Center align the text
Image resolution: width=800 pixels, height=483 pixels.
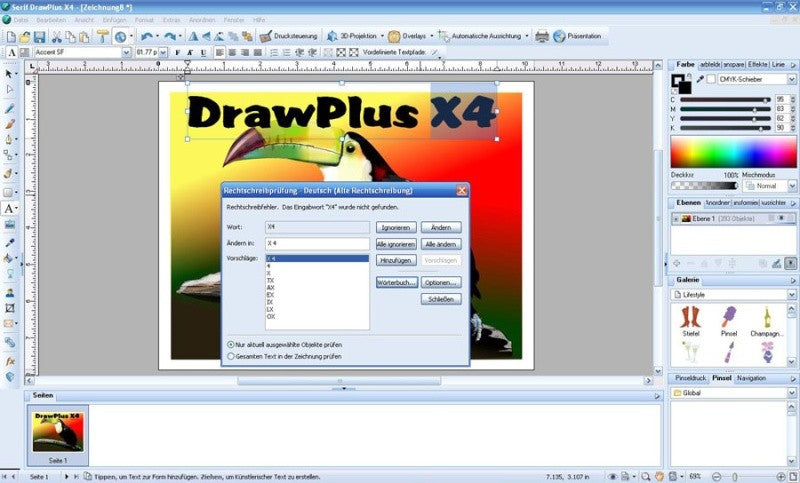232,53
